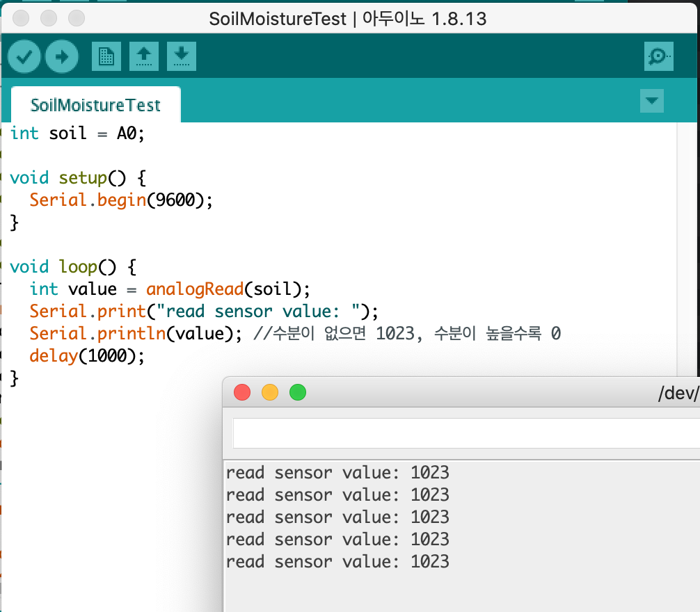Click first 'read sensor value: 1023' output line
700x612 pixels.
pyautogui.click(x=337, y=473)
